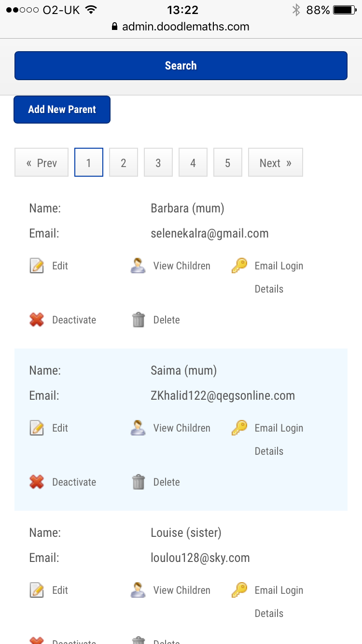The width and height of the screenshot is (362, 644).
Task: Click the Edit pencil icon for Barbara
Action: point(37,266)
